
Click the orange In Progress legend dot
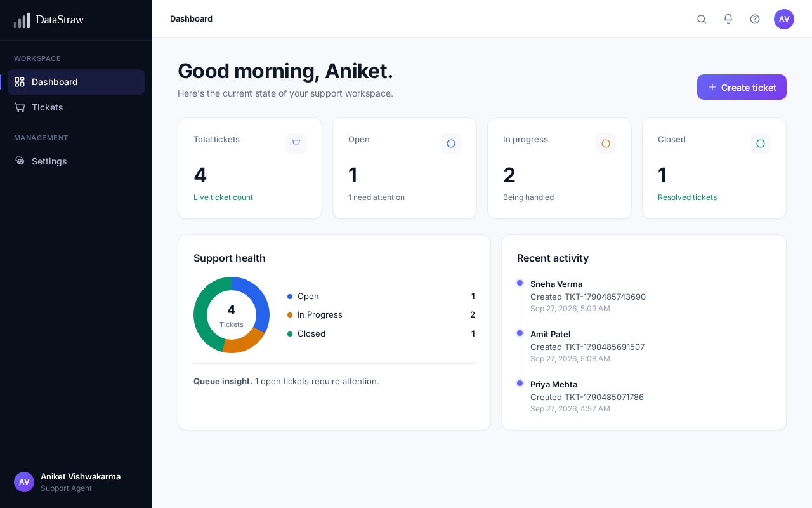click(x=290, y=315)
